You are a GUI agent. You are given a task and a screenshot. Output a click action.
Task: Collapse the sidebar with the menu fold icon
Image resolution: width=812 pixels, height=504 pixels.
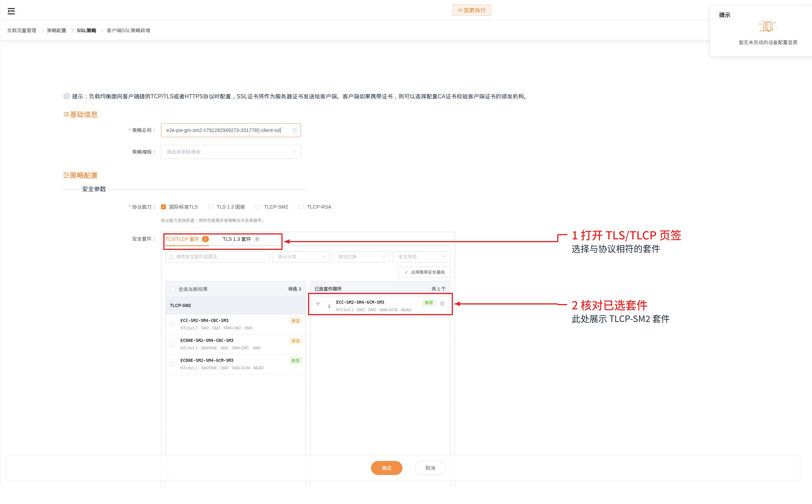(11, 11)
